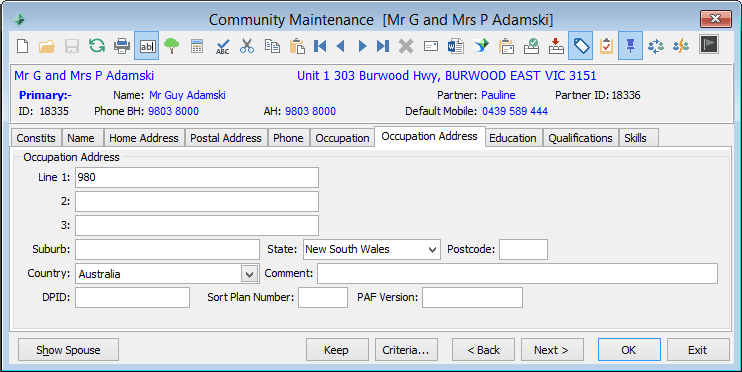
Task: Click the people with lightning bolt icon
Action: point(681,46)
